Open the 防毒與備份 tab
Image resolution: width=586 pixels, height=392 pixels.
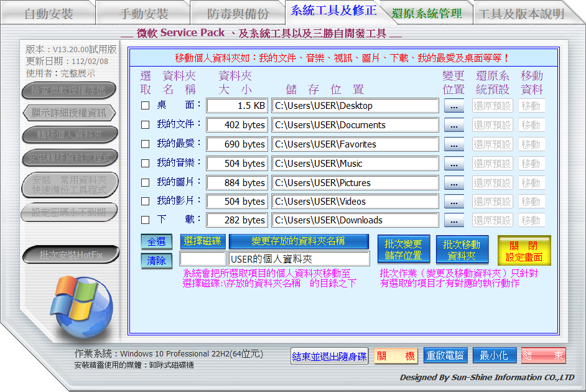238,14
